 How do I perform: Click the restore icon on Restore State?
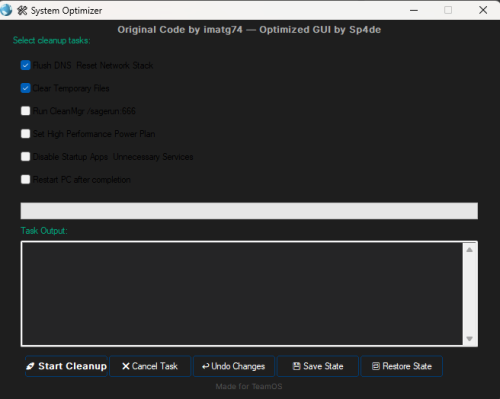coord(376,366)
